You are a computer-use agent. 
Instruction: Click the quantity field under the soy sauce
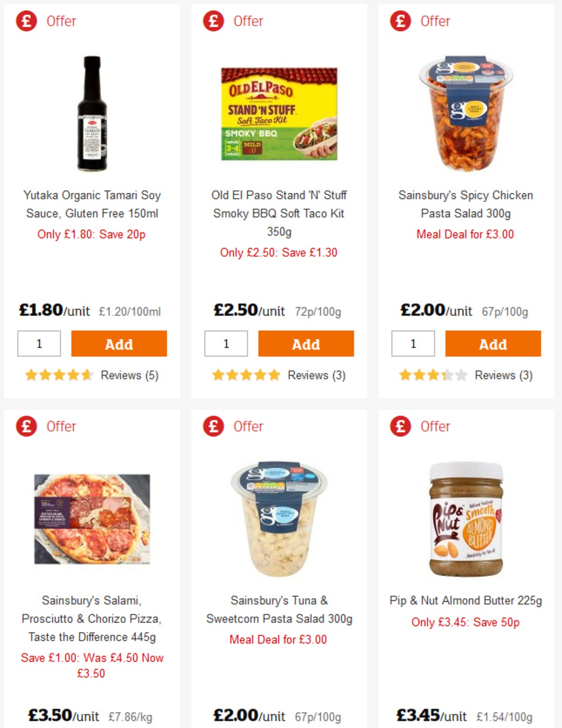point(39,344)
